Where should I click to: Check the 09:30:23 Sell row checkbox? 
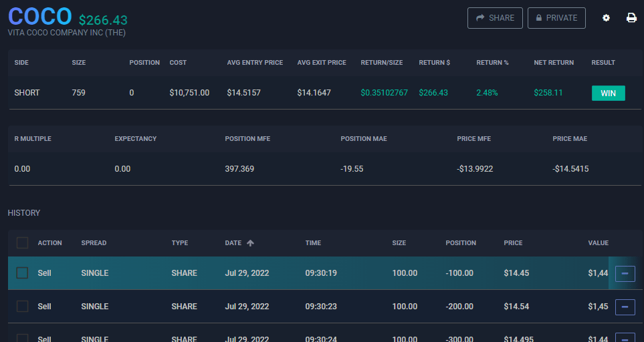pyautogui.click(x=22, y=307)
